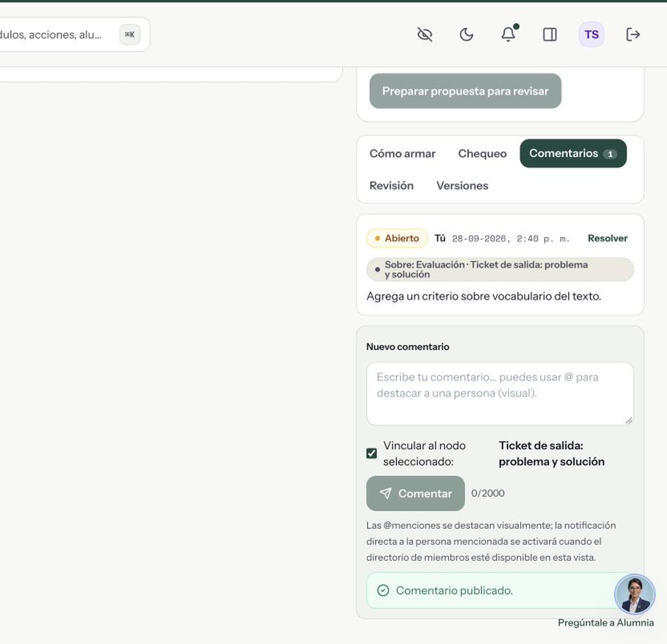Focus the Nuevo comentario text area
Screen dimensions: 667x644
tap(500, 394)
